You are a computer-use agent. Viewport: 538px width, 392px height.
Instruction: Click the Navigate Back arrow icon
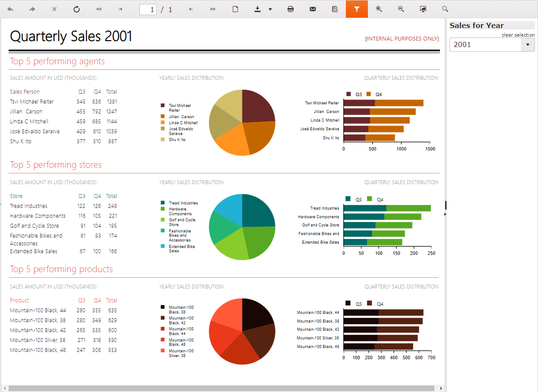click(10, 9)
